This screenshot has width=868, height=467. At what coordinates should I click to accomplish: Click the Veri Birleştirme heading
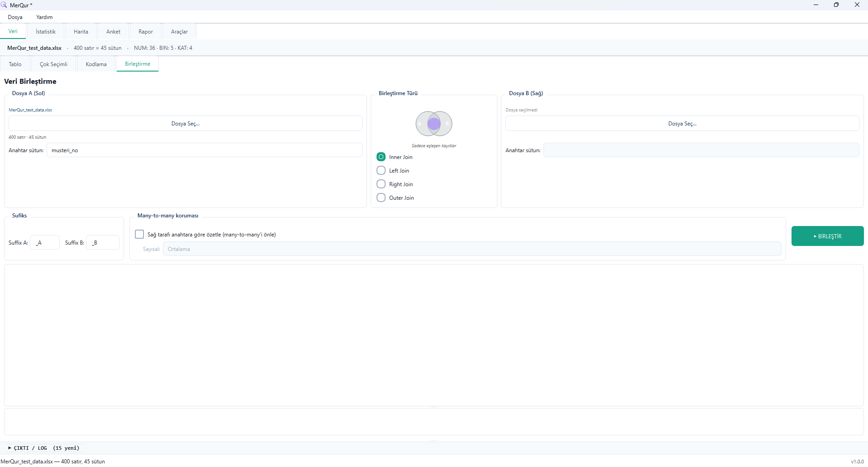tap(30, 82)
